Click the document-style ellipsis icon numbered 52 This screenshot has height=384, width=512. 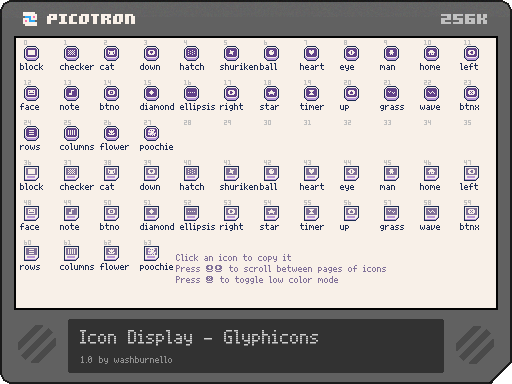coord(191,213)
